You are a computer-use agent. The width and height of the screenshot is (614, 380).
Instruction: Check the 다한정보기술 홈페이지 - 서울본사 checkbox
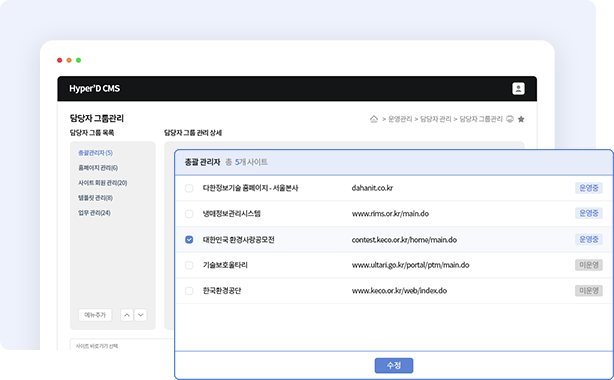189,188
